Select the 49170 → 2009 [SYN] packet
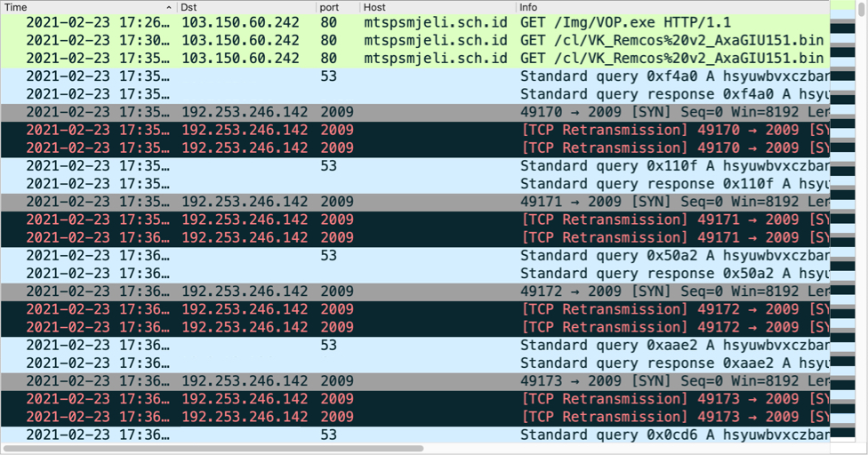The image size is (868, 455). pyautogui.click(x=415, y=112)
